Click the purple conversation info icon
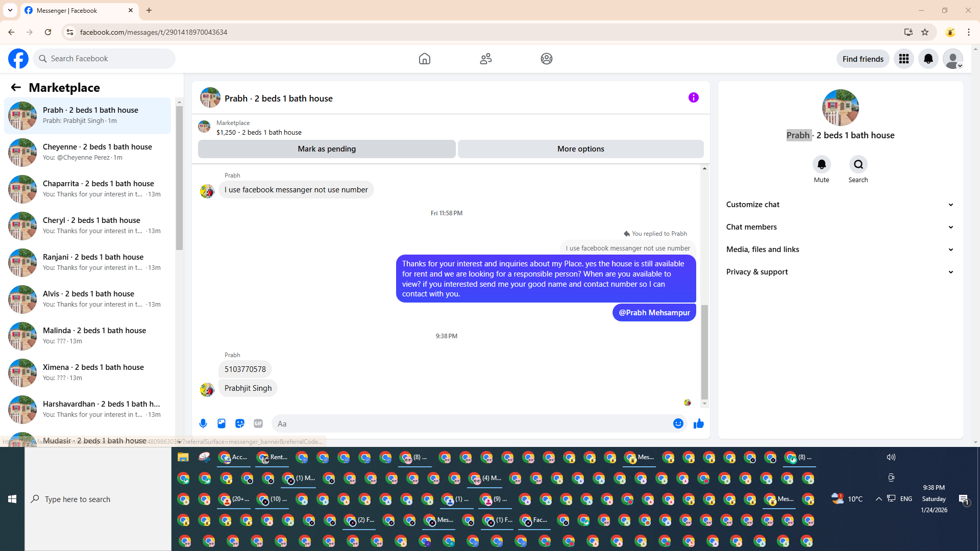This screenshot has height=551, width=980. [x=693, y=97]
